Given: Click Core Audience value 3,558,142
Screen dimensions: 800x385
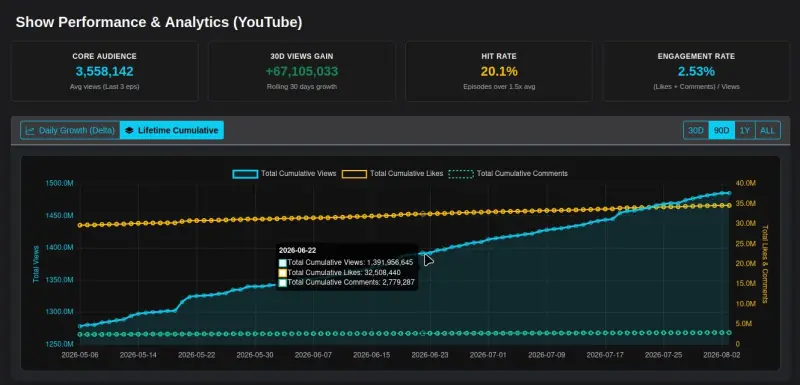Looking at the screenshot, I should pyautogui.click(x=105, y=71).
